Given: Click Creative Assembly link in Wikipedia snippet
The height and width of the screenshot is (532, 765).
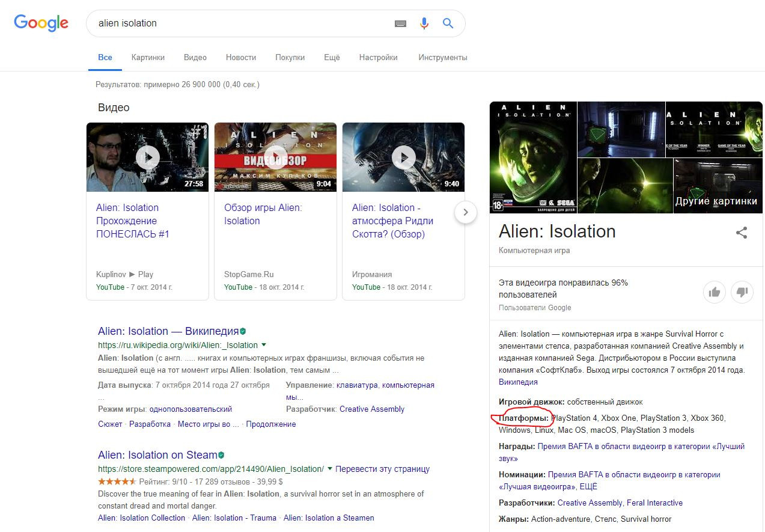Looking at the screenshot, I should pos(372,409).
